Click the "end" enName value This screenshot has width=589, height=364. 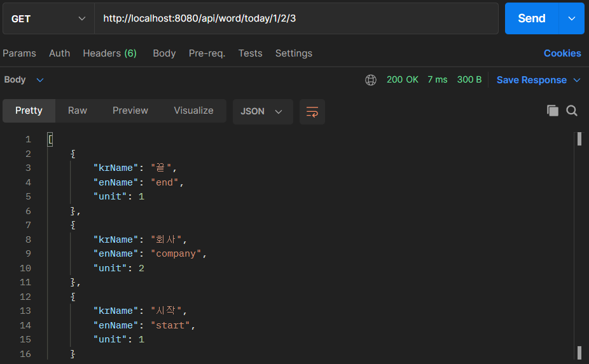pyautogui.click(x=165, y=182)
